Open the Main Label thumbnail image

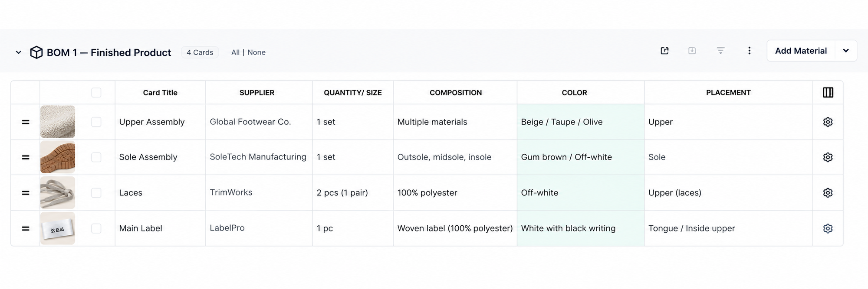click(58, 228)
